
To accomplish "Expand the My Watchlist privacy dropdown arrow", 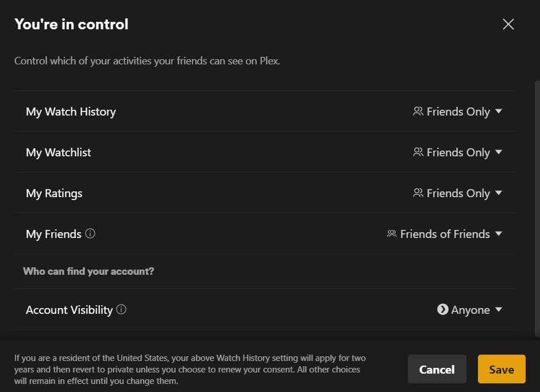I will [499, 152].
